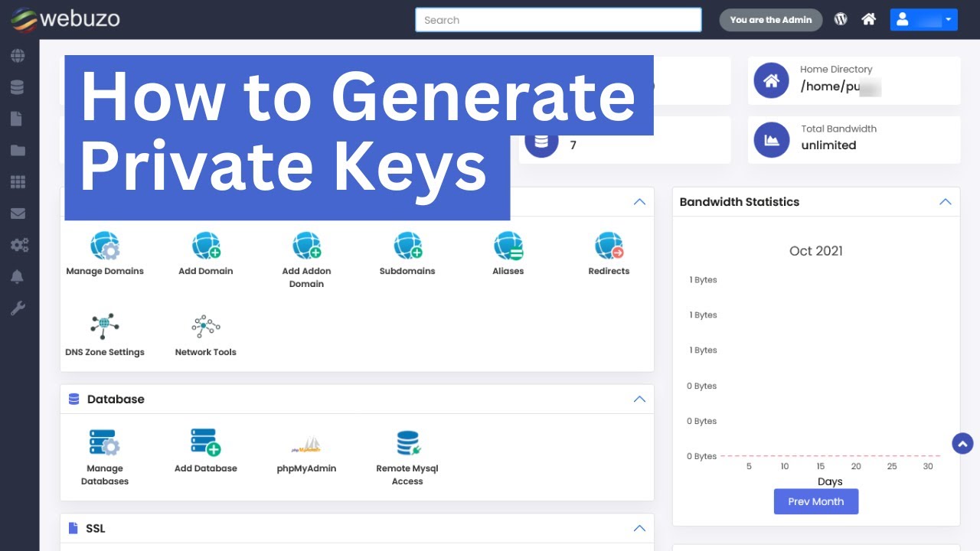Collapse the SSL section
Viewport: 980px width, 551px height.
[639, 529]
